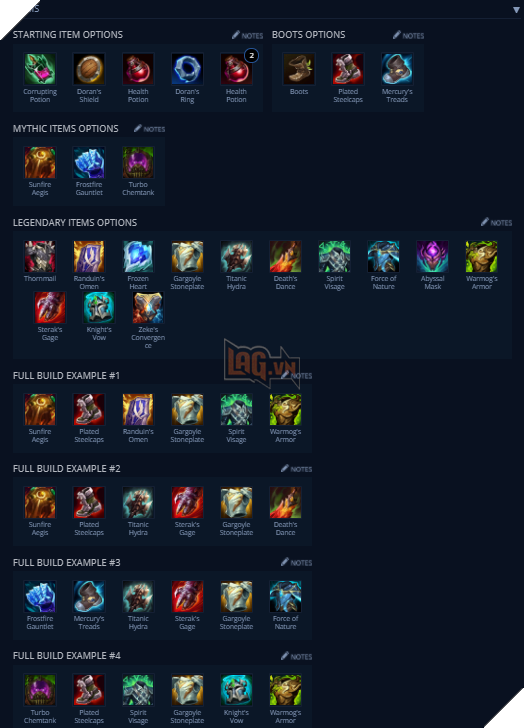Select Death's Dance in Full Build Example #2

285,502
